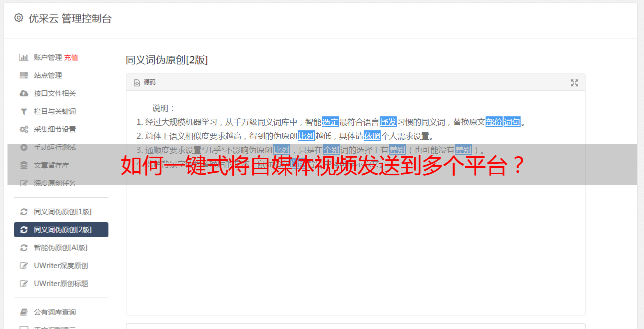Open 智能伪原创[AI版] menu item
Image resolution: width=644 pixels, height=329 pixels.
61,248
